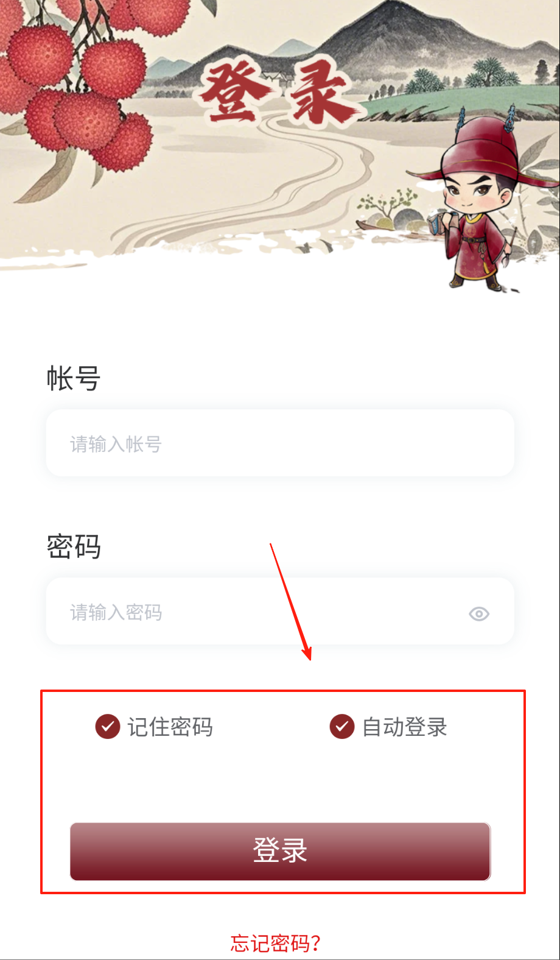Focus the 请输入密码 input field

pyautogui.click(x=280, y=611)
